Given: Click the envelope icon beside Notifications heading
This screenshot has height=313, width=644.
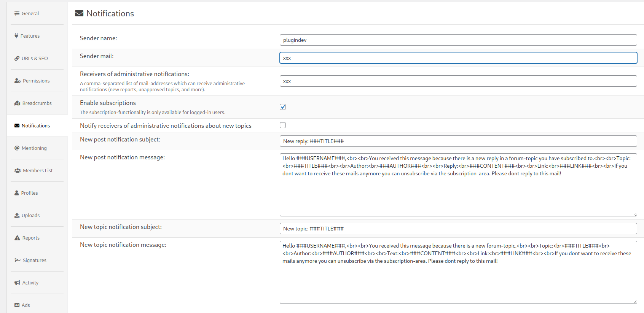Looking at the screenshot, I should (x=79, y=13).
